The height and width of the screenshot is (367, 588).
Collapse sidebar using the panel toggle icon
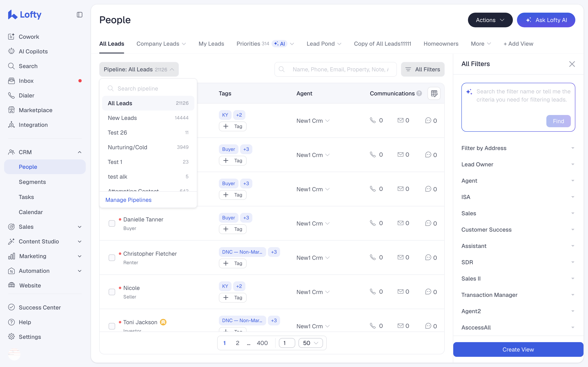coord(79,15)
